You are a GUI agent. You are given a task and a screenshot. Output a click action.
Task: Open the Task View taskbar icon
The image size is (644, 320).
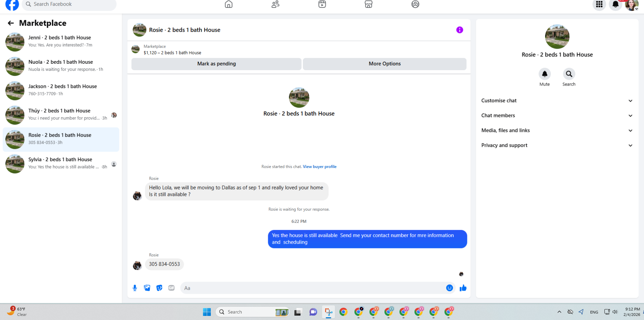[298, 312]
